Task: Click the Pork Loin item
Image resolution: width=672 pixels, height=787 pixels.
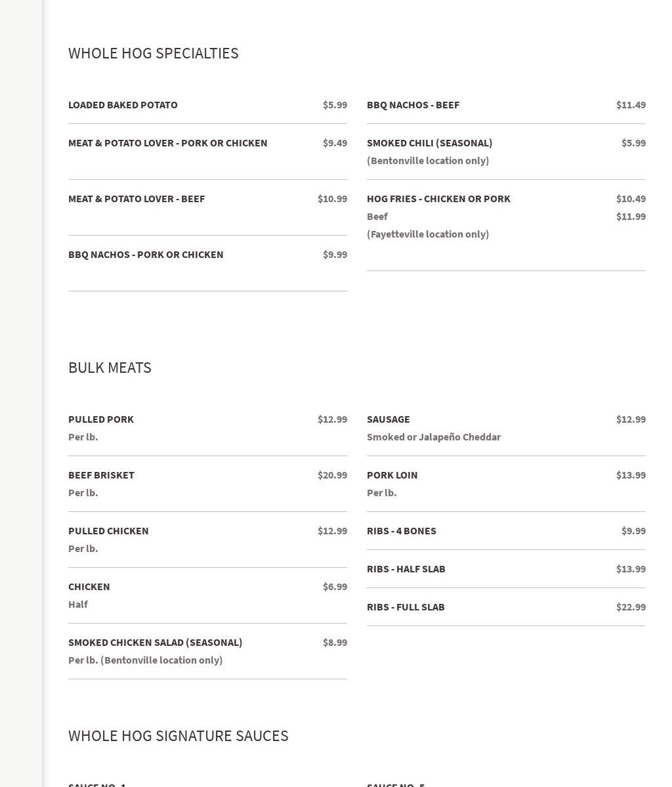Action: tap(392, 475)
